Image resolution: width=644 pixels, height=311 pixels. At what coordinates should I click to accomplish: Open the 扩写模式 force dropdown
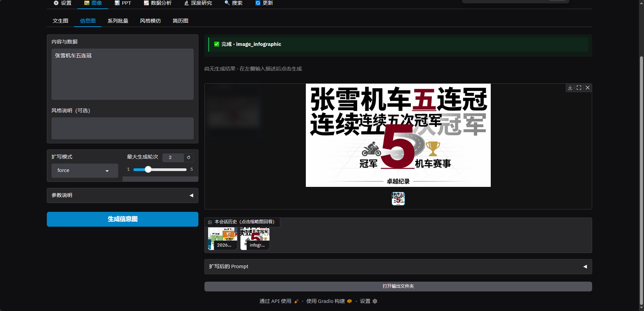pos(85,171)
